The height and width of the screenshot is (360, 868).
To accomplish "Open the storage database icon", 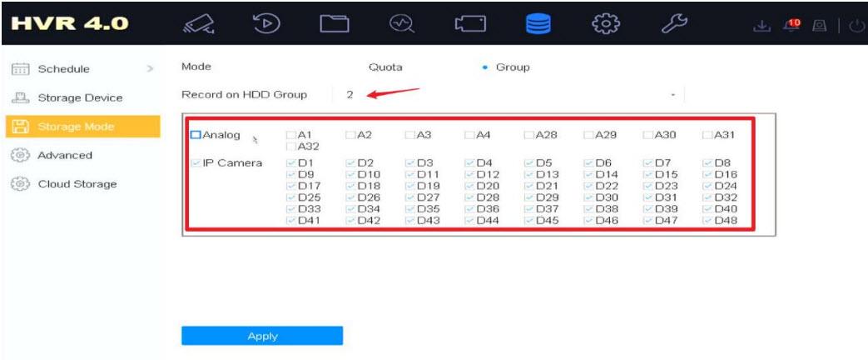I will click(x=538, y=23).
